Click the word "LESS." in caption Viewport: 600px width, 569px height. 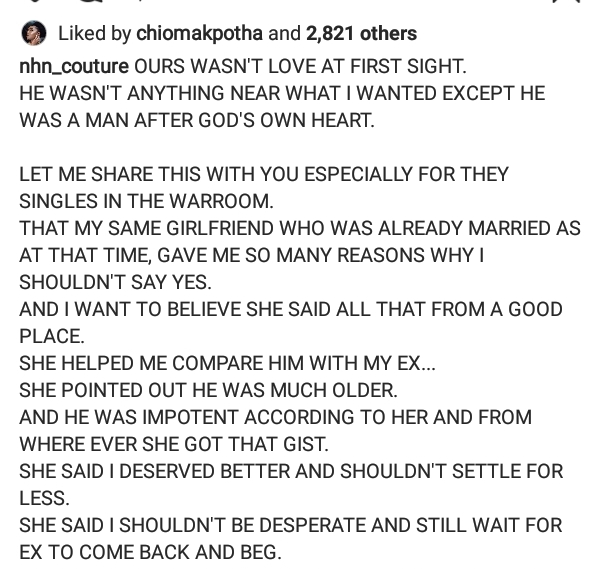pos(44,498)
